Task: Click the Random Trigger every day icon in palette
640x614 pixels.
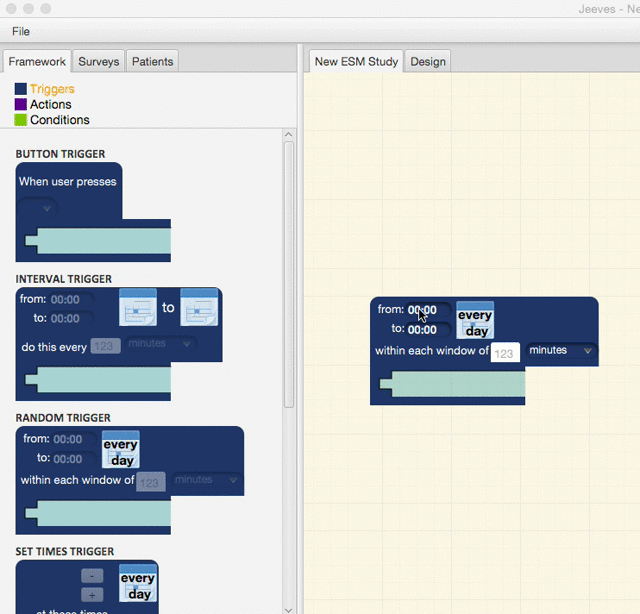Action: [121, 449]
